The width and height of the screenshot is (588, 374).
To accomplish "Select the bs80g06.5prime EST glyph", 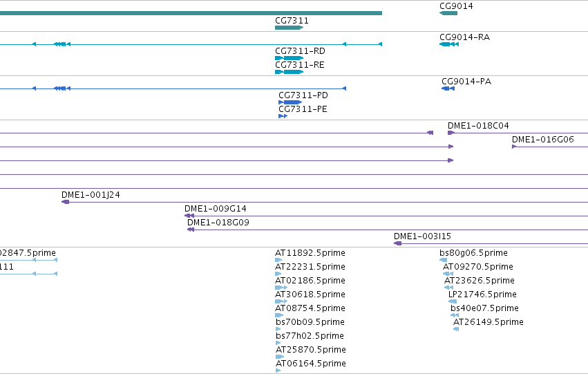I will (x=444, y=260).
